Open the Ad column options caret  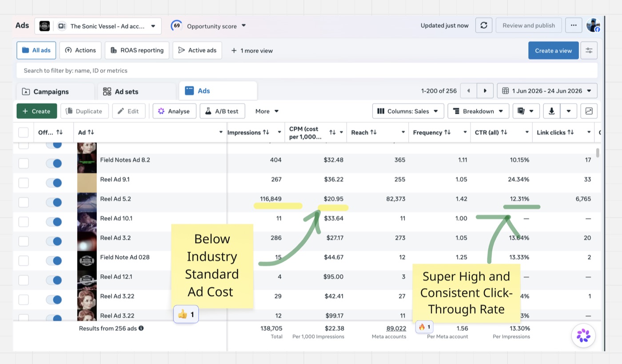[221, 132]
